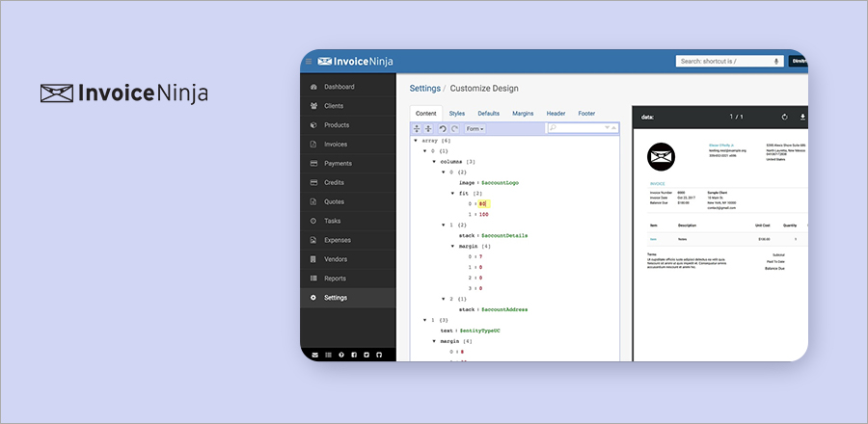
Task: Click the Expenses file icon
Action: [x=313, y=240]
